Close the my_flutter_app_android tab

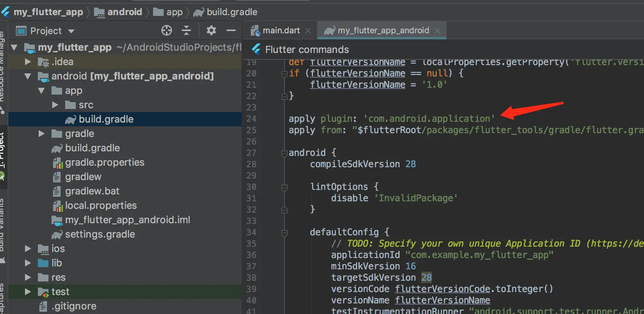click(x=438, y=31)
